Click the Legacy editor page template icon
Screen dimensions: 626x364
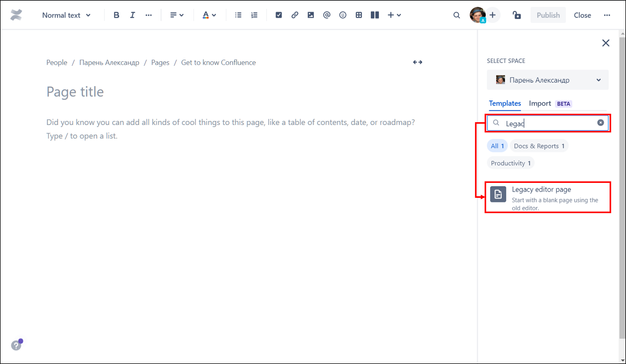pyautogui.click(x=498, y=194)
